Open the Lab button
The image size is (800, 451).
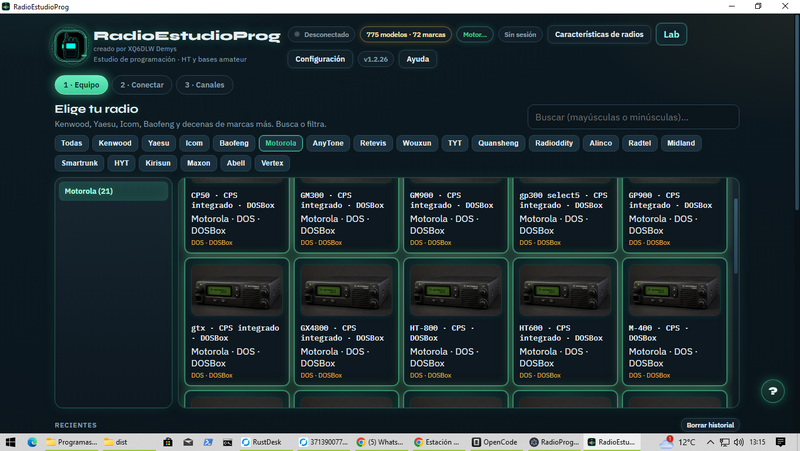[x=671, y=35]
